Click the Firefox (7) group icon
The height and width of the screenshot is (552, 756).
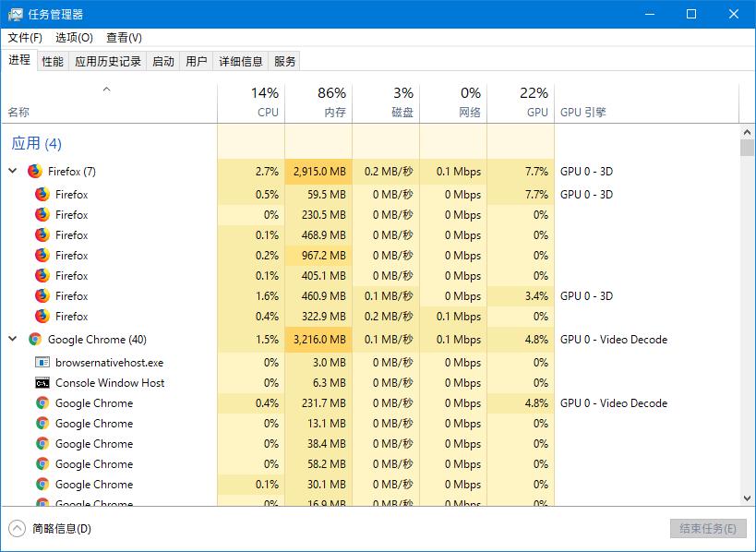coord(35,171)
